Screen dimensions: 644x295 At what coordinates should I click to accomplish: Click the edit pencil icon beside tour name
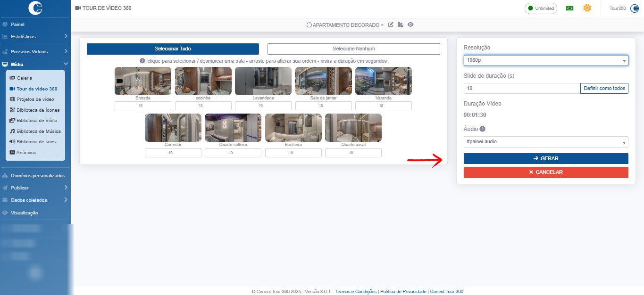tap(391, 25)
